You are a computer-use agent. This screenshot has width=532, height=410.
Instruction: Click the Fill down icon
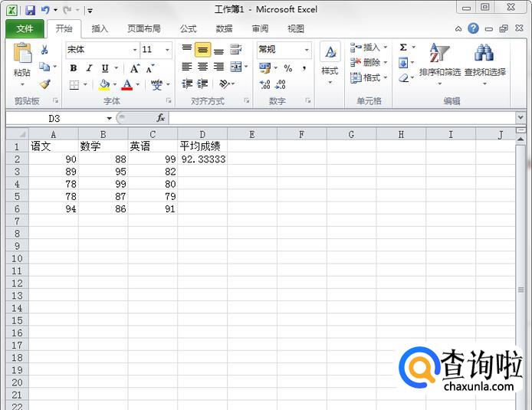point(403,63)
